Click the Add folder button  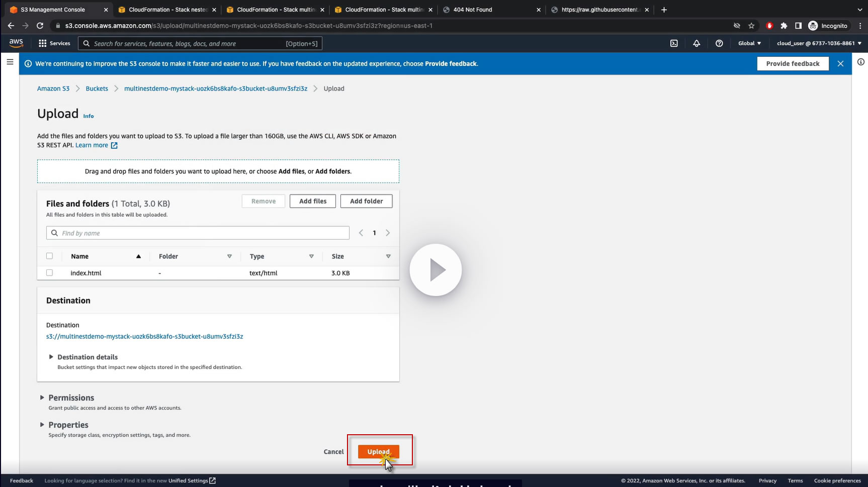[367, 201]
